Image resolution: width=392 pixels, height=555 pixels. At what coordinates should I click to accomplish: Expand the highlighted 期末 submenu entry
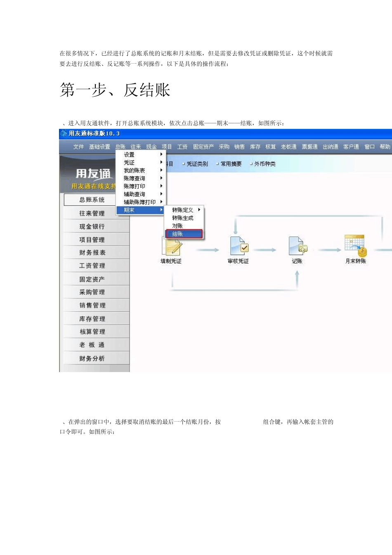140,210
